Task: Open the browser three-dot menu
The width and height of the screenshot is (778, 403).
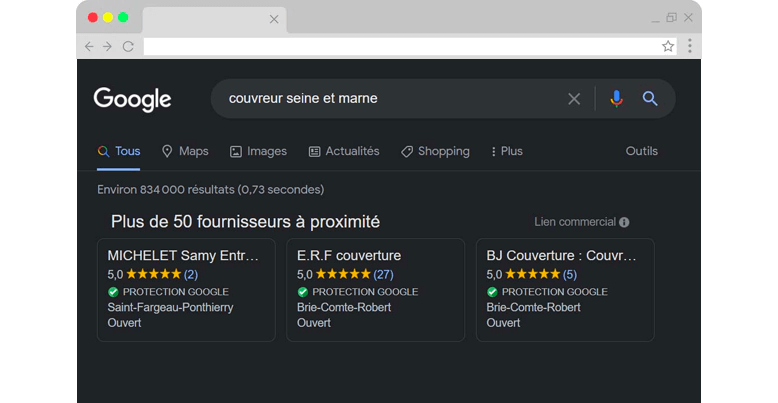Action: click(690, 46)
